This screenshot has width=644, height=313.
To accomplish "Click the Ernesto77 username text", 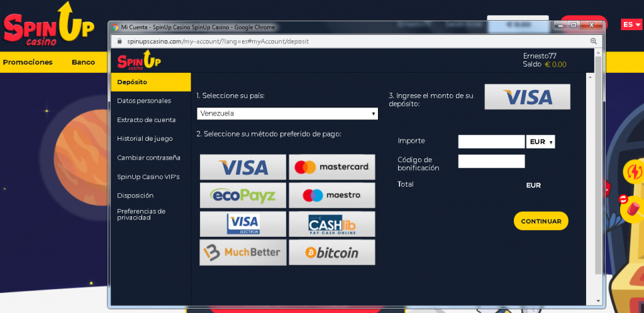I will 540,56.
